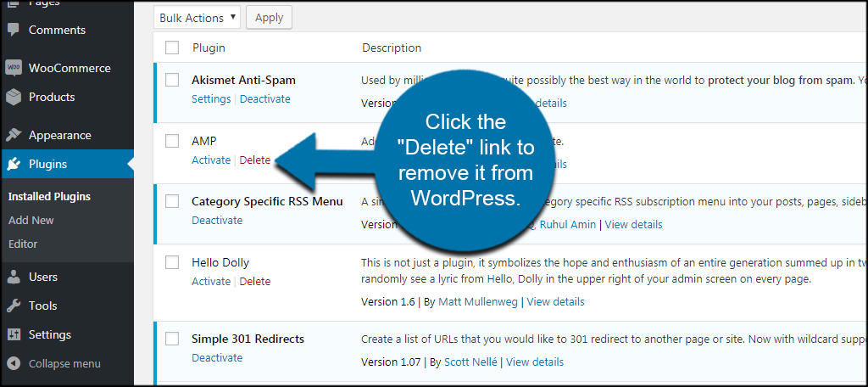Click the Description column header
This screenshot has width=868, height=387.
click(x=392, y=48)
